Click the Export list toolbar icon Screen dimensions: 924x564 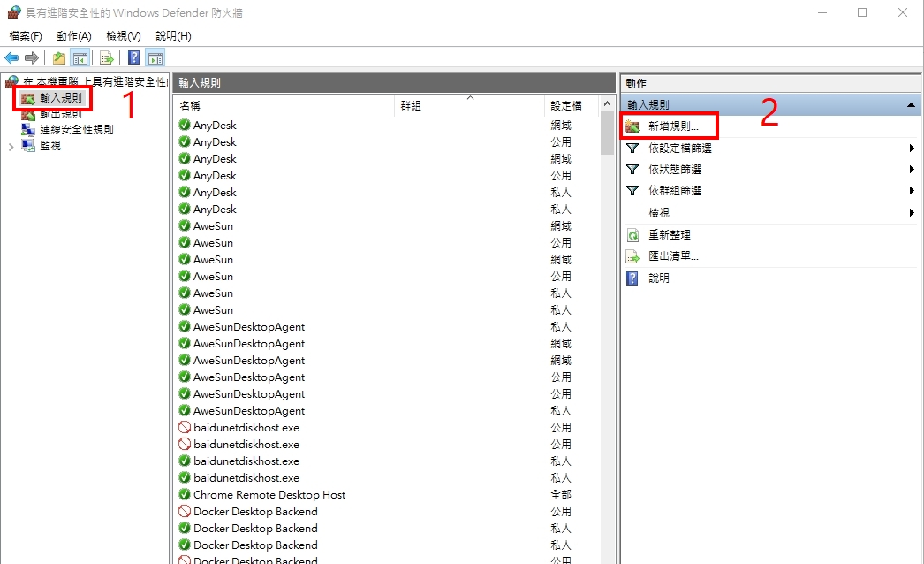(x=107, y=57)
